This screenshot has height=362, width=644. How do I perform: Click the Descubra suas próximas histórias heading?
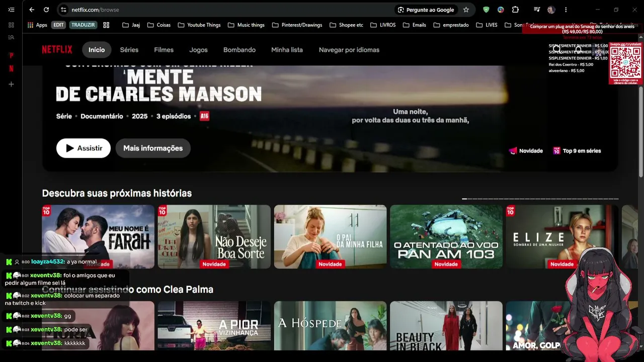coord(117,193)
